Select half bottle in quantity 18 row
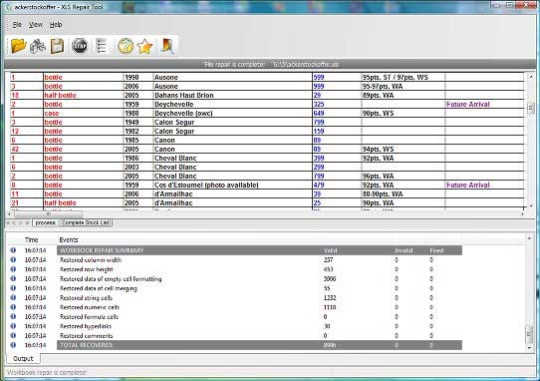The image size is (540, 381). pyautogui.click(x=83, y=95)
